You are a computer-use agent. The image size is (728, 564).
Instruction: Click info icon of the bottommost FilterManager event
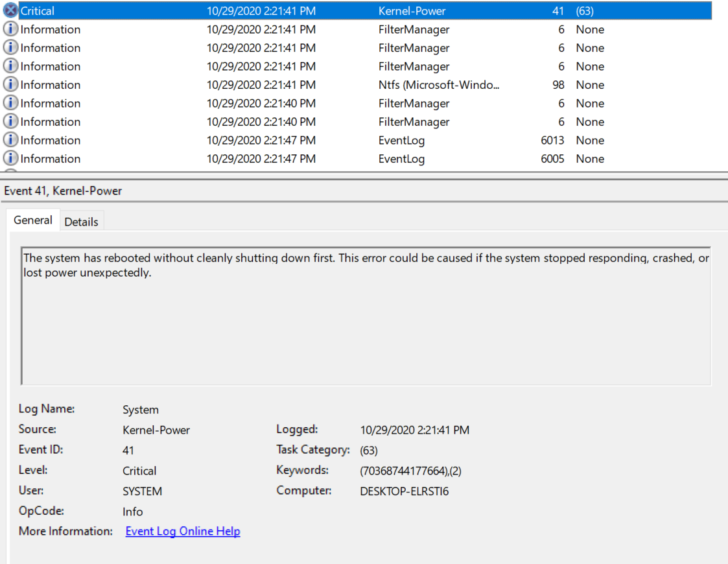(10, 121)
